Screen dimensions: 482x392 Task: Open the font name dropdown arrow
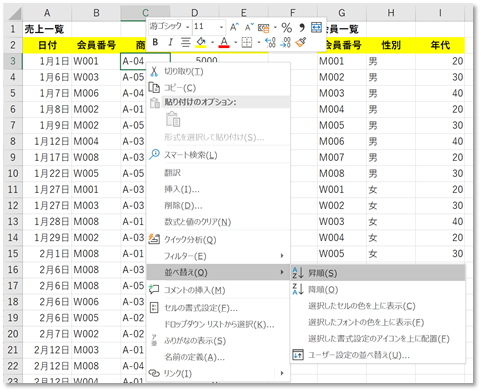pyautogui.click(x=188, y=27)
